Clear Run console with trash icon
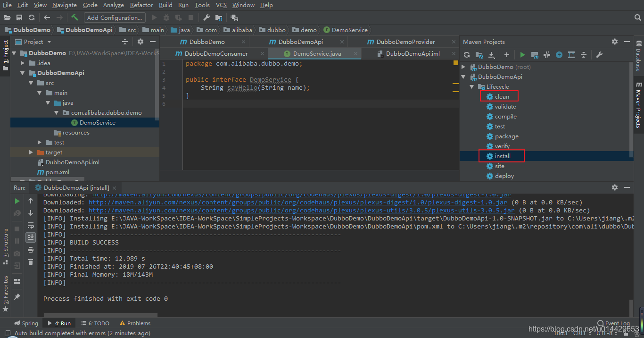The width and height of the screenshot is (644, 338). (31, 262)
